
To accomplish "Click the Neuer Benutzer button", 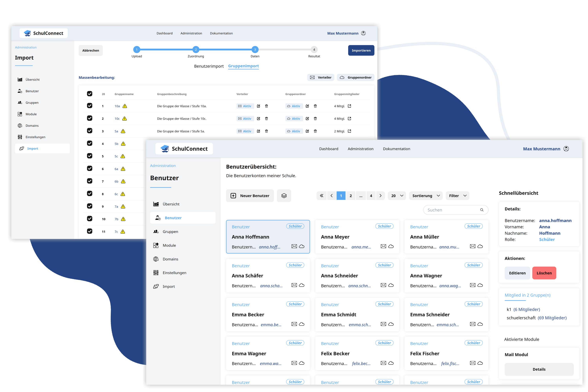I will 250,196.
